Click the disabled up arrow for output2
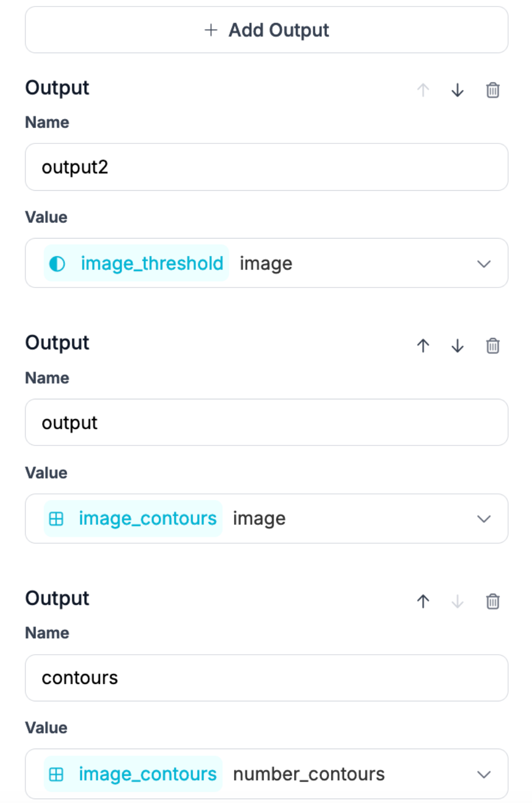This screenshot has width=532, height=803. click(x=423, y=90)
